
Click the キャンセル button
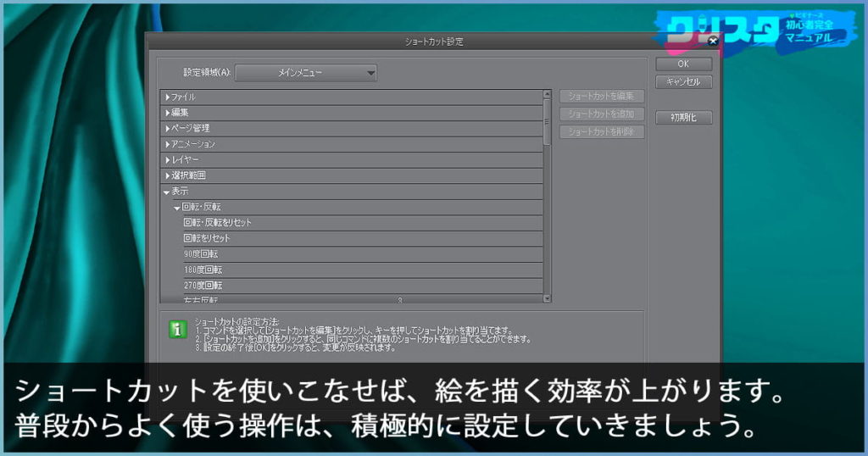click(x=684, y=82)
